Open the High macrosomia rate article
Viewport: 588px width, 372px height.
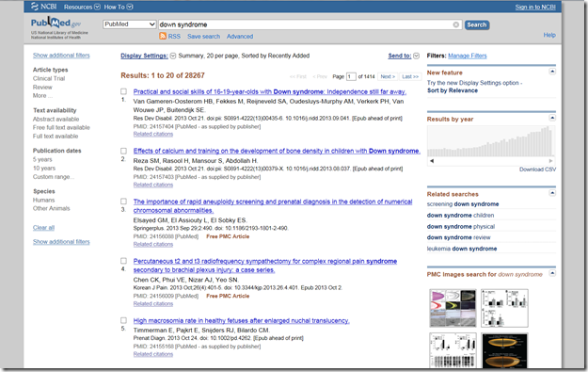241,320
